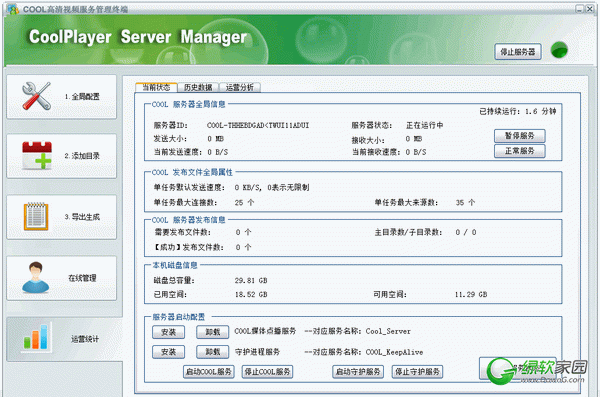The image size is (600, 397).
Task: Click the 启动COOL服务 button
Action: 209,371
